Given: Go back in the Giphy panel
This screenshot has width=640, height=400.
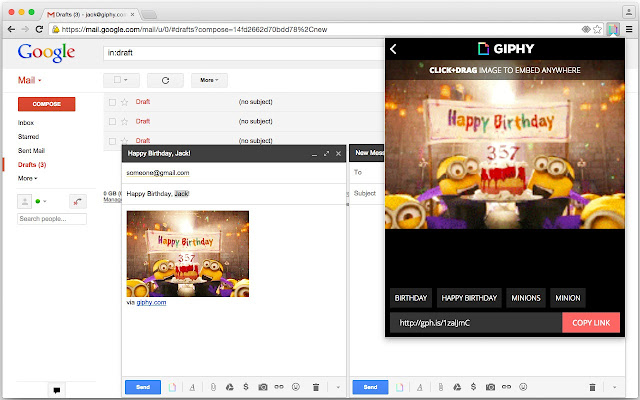Looking at the screenshot, I should pyautogui.click(x=393, y=49).
